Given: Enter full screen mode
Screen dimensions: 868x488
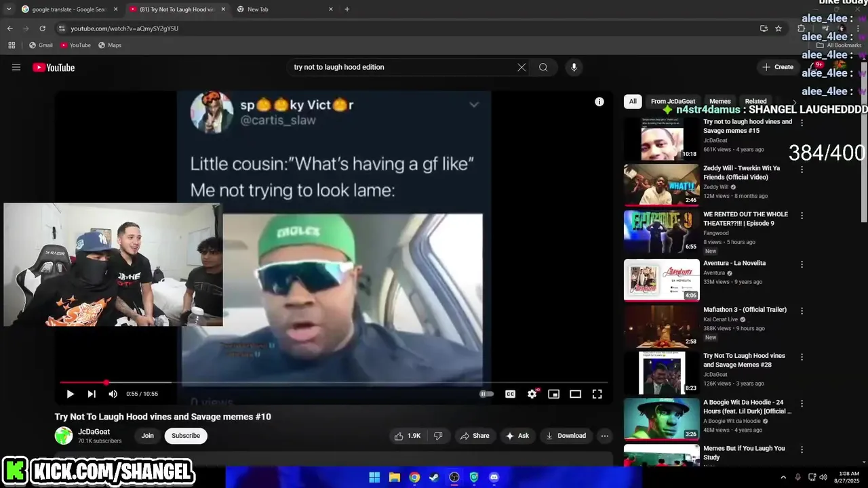Looking at the screenshot, I should (x=597, y=394).
